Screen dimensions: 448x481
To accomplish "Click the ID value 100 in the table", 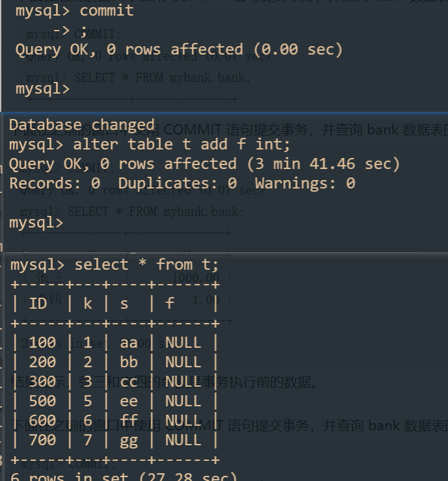I will tap(42, 343).
